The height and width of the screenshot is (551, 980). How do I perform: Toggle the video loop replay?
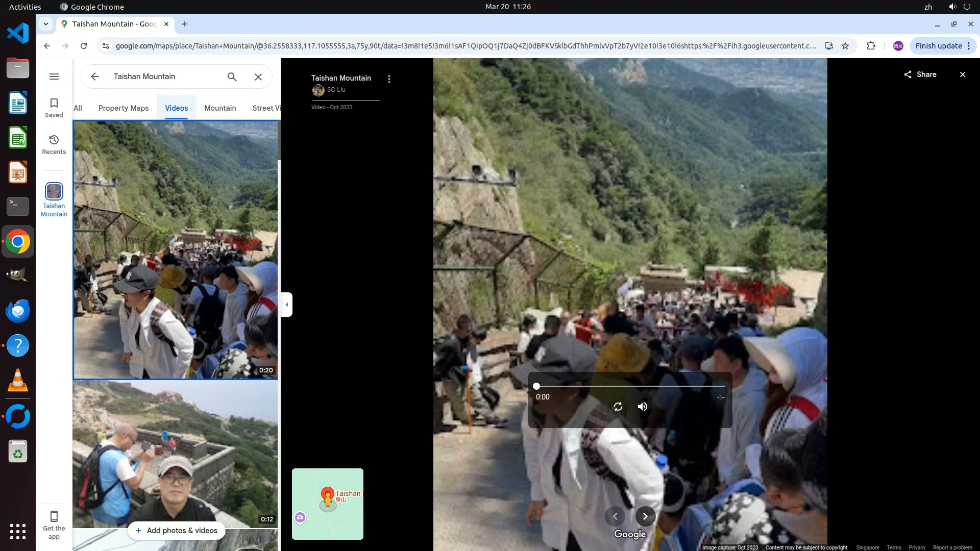[618, 407]
